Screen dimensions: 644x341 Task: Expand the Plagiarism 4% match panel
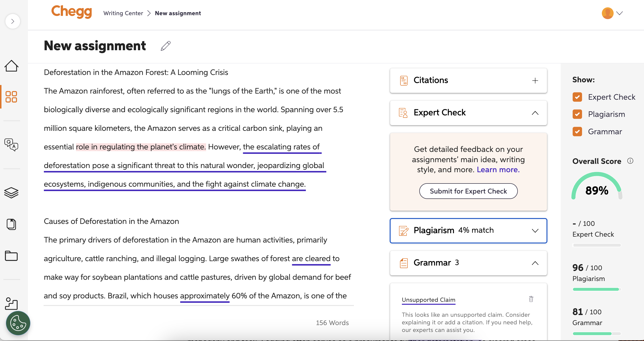coord(535,231)
